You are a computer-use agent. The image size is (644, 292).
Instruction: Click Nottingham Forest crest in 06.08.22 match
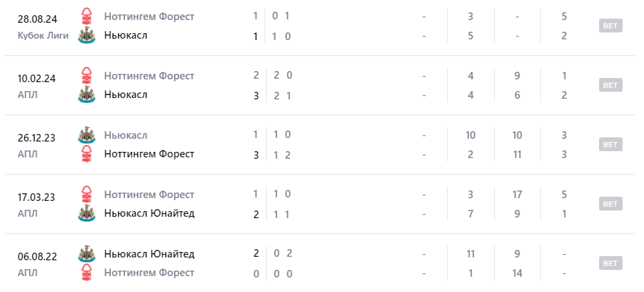(x=86, y=273)
